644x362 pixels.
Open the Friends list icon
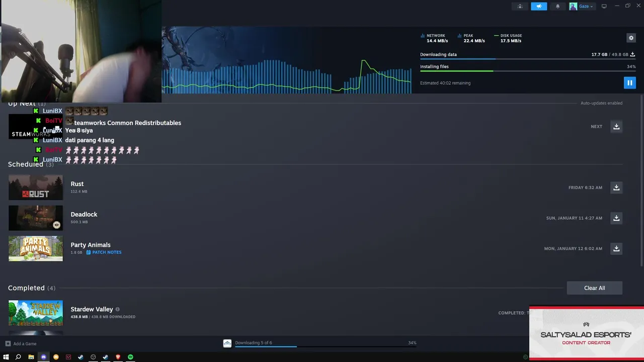[x=520, y=6]
